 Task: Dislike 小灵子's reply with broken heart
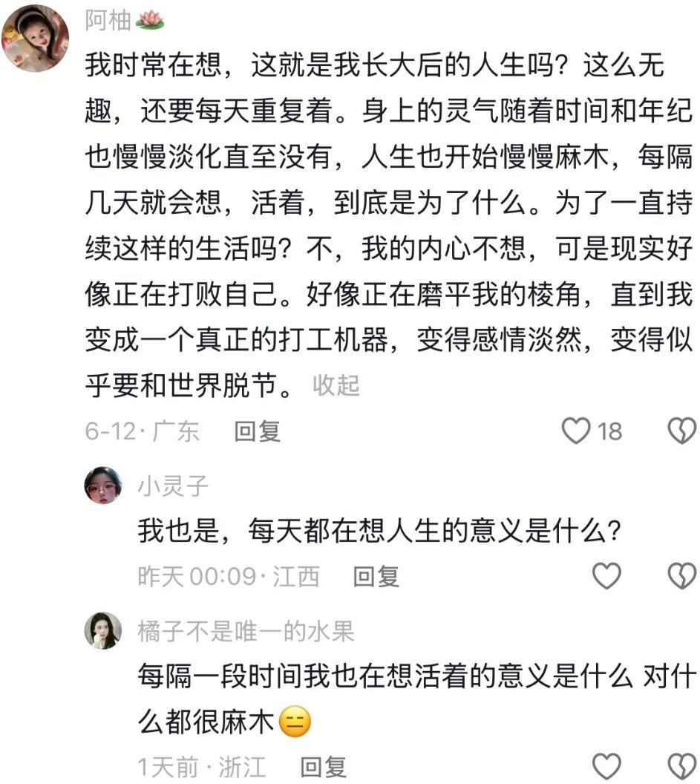pyautogui.click(x=682, y=575)
